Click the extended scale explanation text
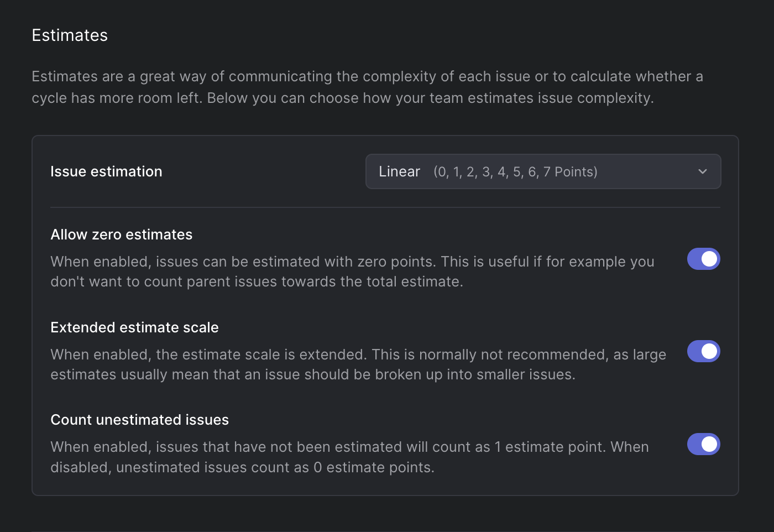This screenshot has height=532, width=774. (358, 364)
